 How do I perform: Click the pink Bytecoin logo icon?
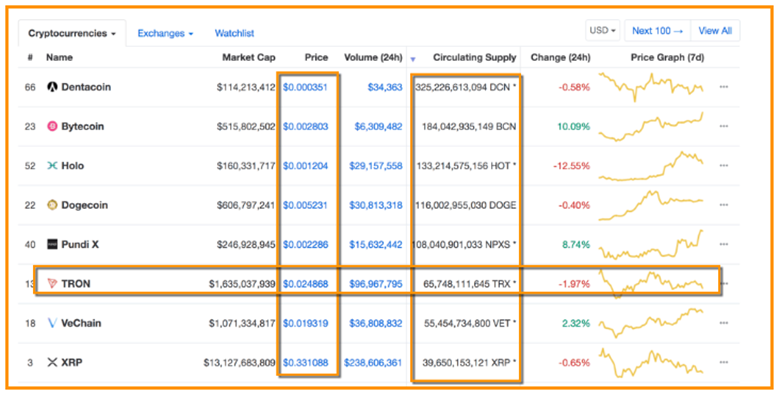(x=52, y=126)
